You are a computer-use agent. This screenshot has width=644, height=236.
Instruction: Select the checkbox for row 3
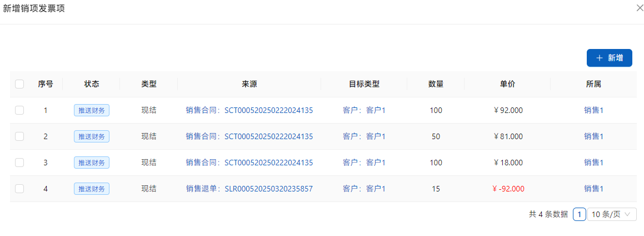pos(19,163)
